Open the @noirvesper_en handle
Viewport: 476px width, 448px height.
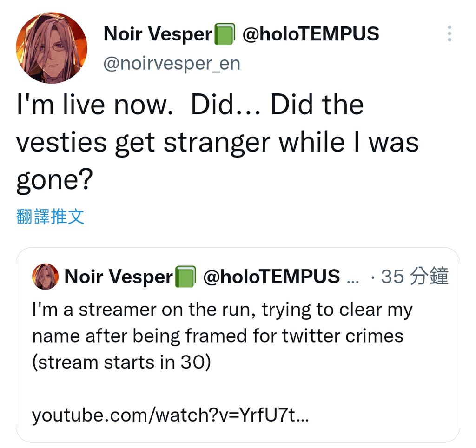pos(172,63)
